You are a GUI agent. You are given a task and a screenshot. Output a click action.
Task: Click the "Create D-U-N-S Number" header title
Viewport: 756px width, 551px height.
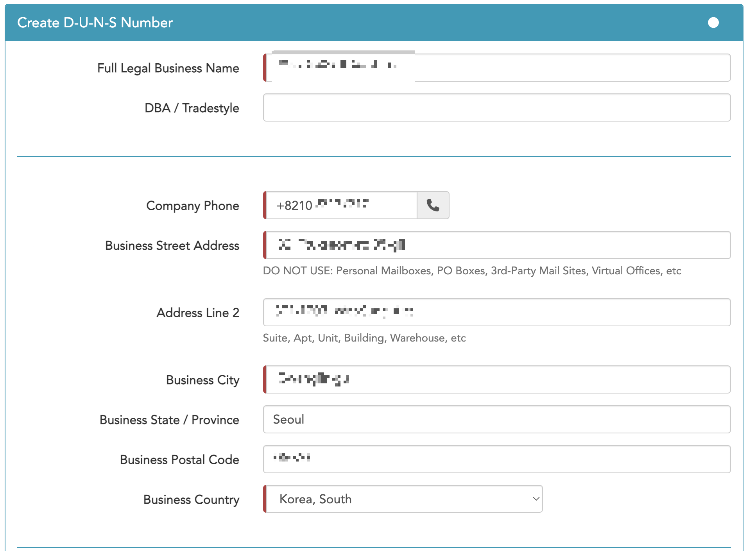pos(95,23)
